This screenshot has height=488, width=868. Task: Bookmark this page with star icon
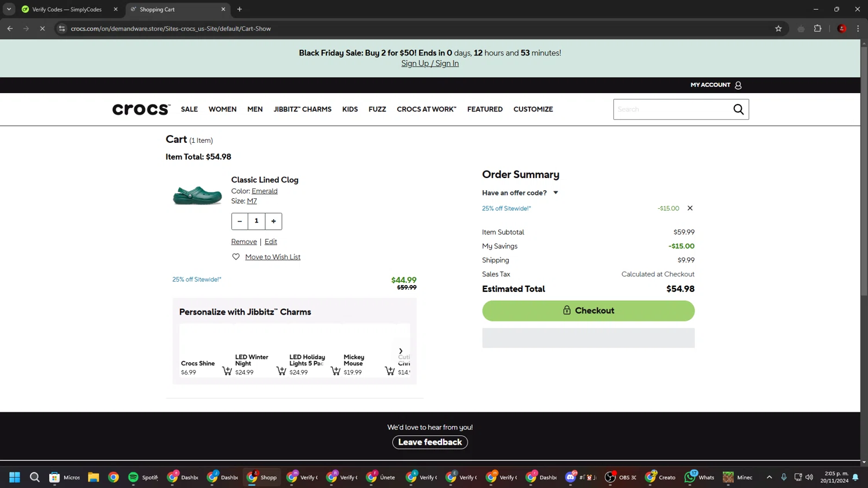778,28
